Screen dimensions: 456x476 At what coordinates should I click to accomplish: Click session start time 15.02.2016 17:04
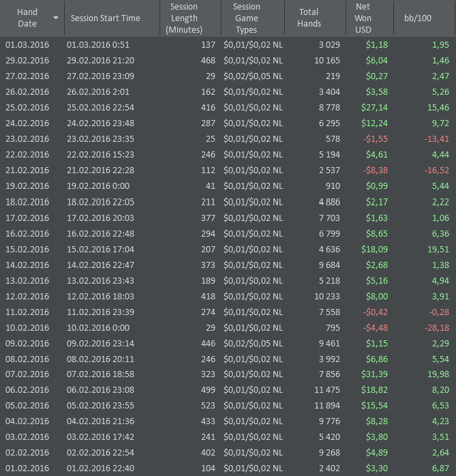click(100, 249)
